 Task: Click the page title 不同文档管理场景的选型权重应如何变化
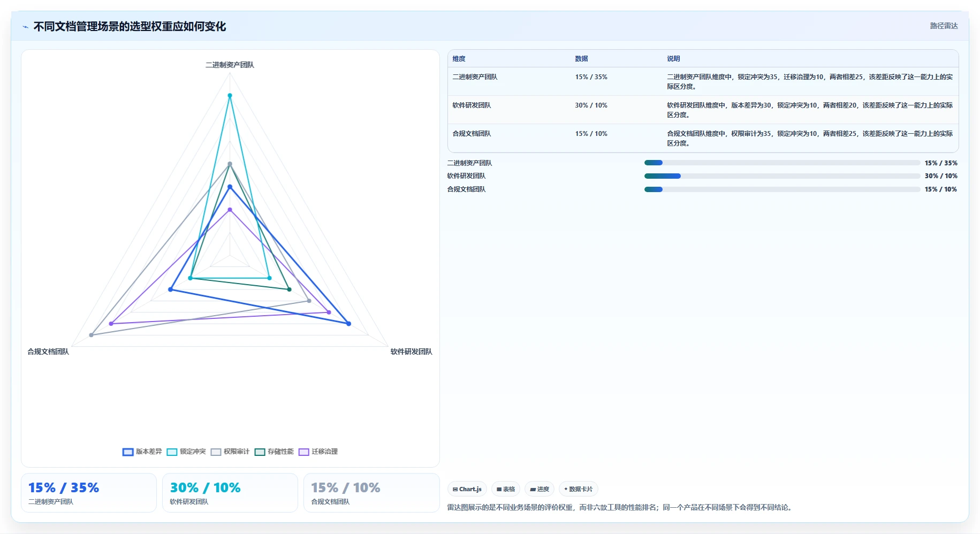(x=130, y=27)
